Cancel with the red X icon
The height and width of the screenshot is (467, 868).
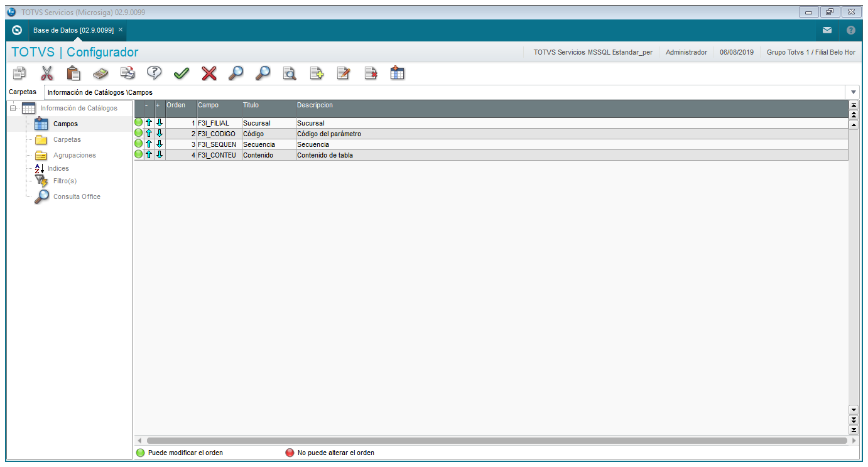(209, 73)
